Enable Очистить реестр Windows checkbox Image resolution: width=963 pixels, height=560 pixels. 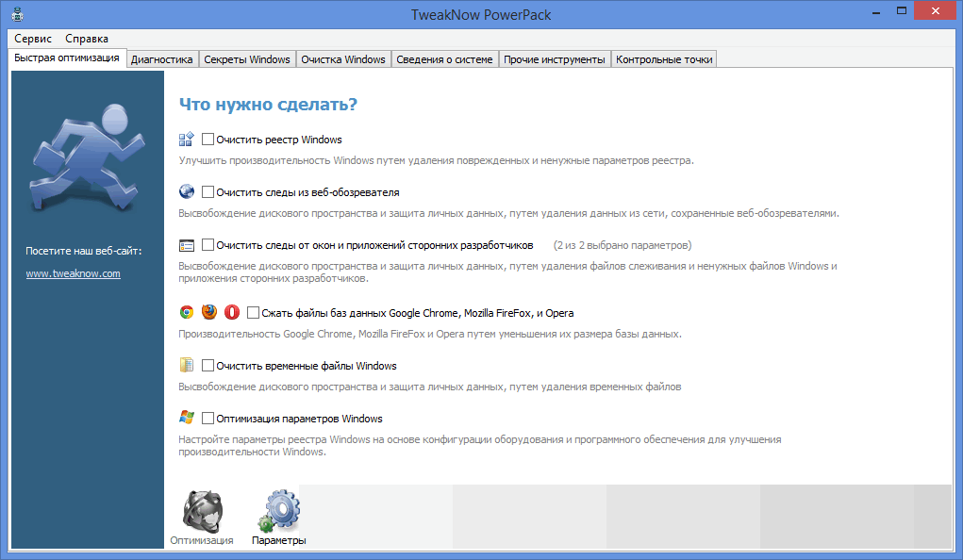208,140
